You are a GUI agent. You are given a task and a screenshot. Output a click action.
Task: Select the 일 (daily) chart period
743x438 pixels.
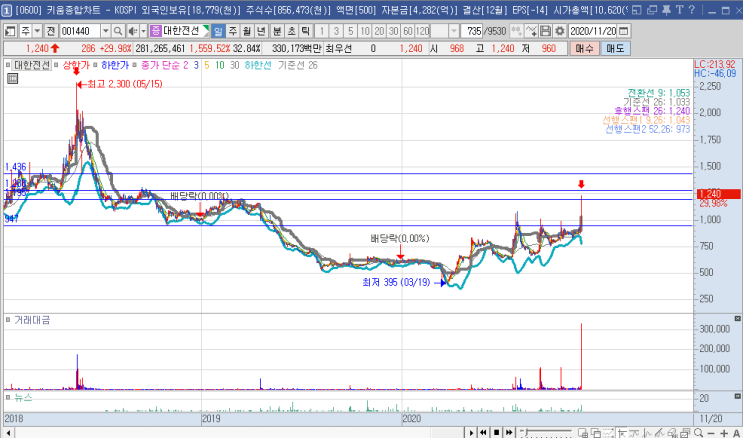pos(218,31)
